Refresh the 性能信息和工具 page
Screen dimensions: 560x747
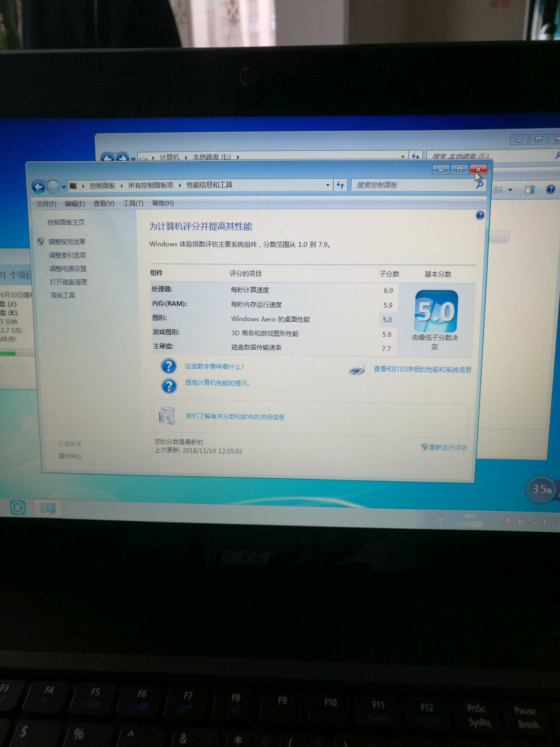click(x=340, y=185)
